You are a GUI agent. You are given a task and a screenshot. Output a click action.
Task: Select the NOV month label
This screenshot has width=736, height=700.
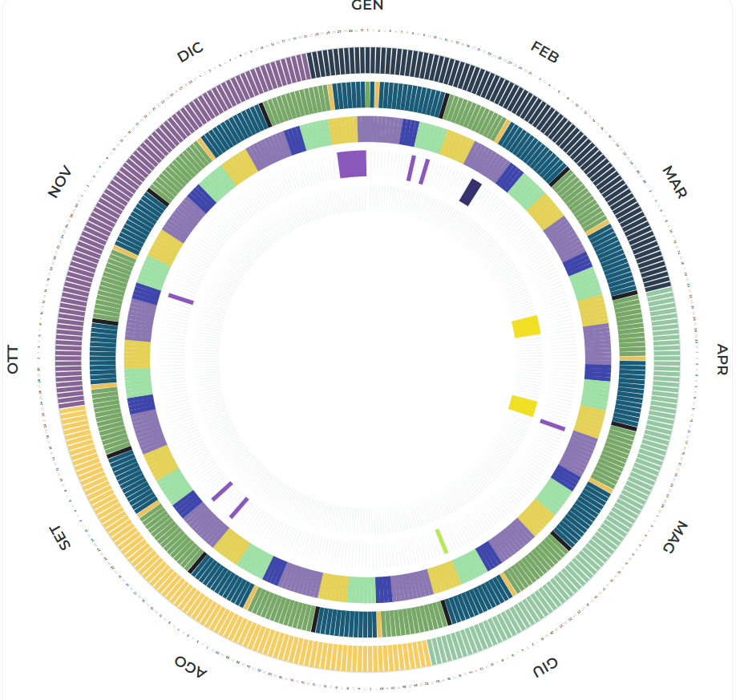point(60,182)
